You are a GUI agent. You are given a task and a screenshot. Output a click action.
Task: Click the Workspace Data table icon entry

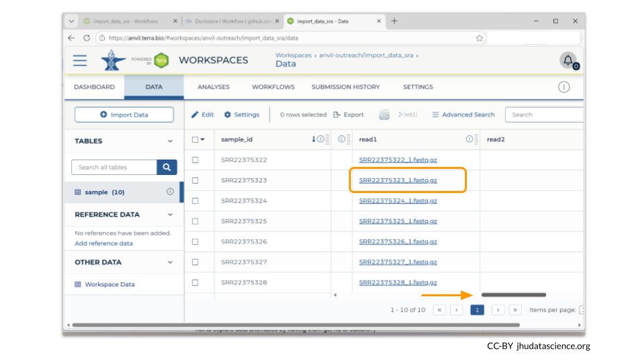pos(78,284)
